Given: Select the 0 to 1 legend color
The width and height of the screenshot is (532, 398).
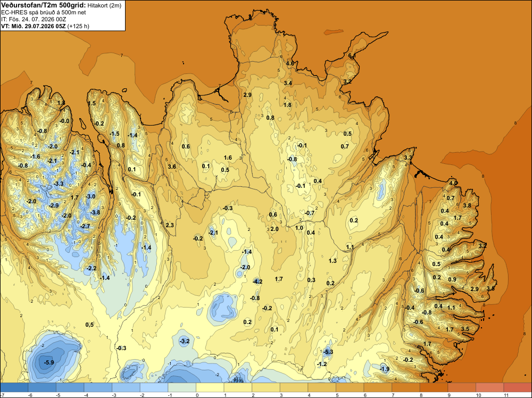Looking at the screenshot, I should click(210, 387).
